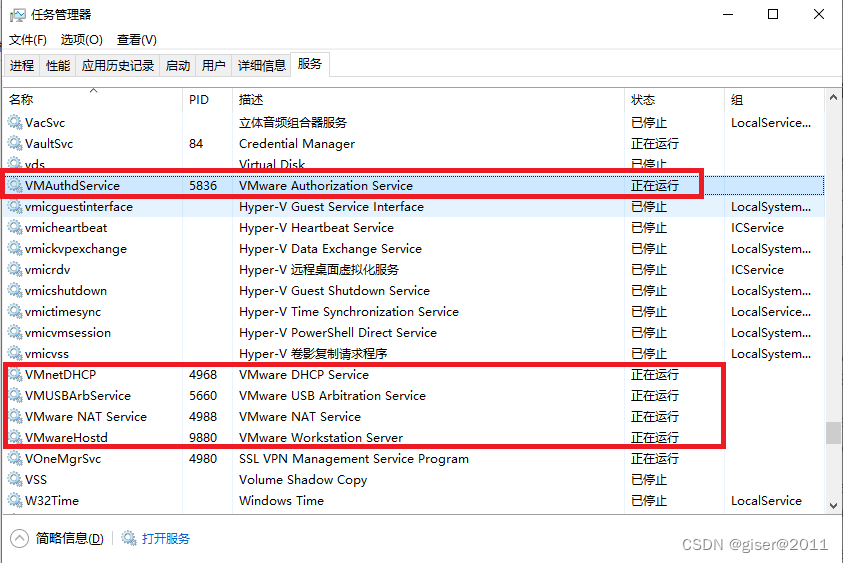Collapse details with the 简略信息 arrow icon

(x=19, y=538)
